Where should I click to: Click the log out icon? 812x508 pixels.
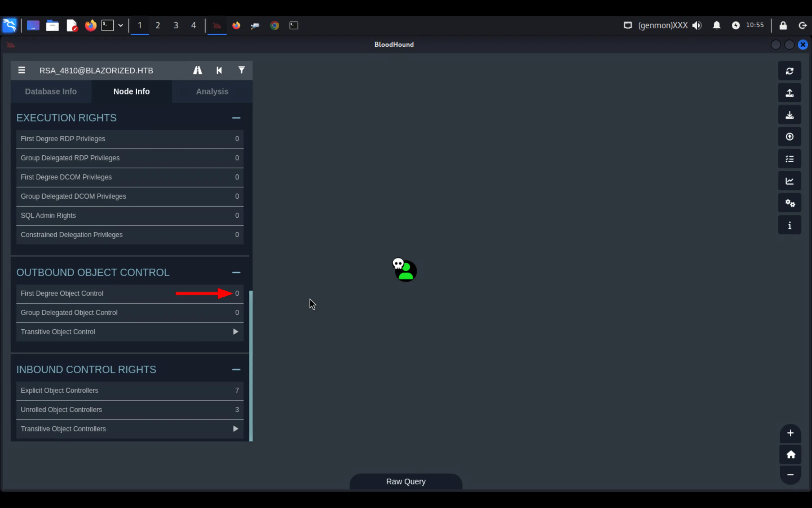pos(803,25)
